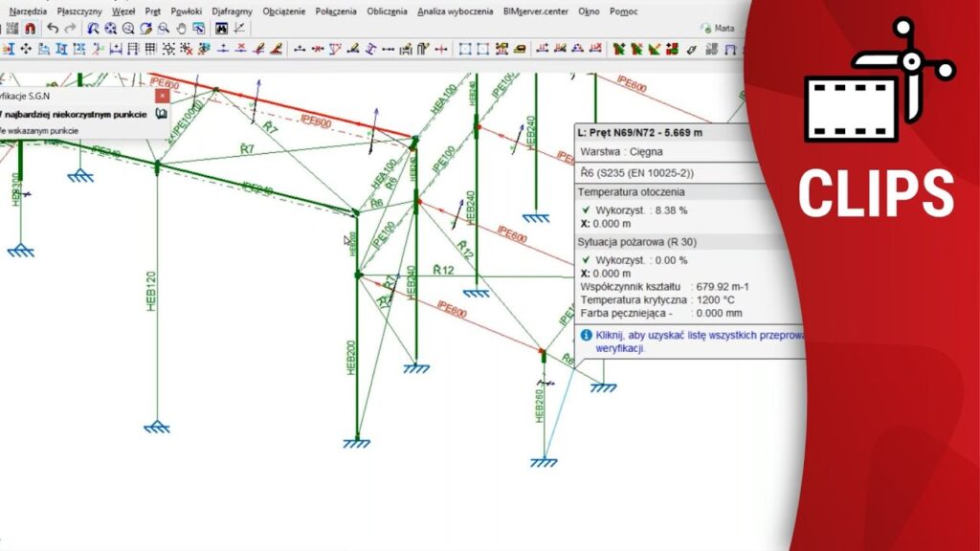The image size is (980, 551).
Task: Click the four-arrow move tool icon
Action: point(26,48)
